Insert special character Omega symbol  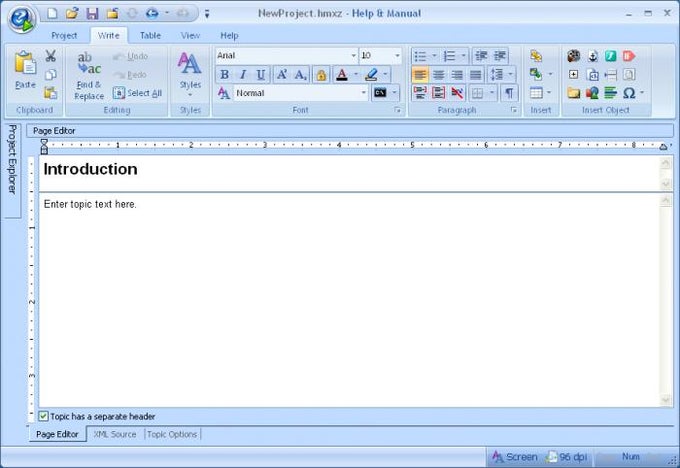coord(629,93)
